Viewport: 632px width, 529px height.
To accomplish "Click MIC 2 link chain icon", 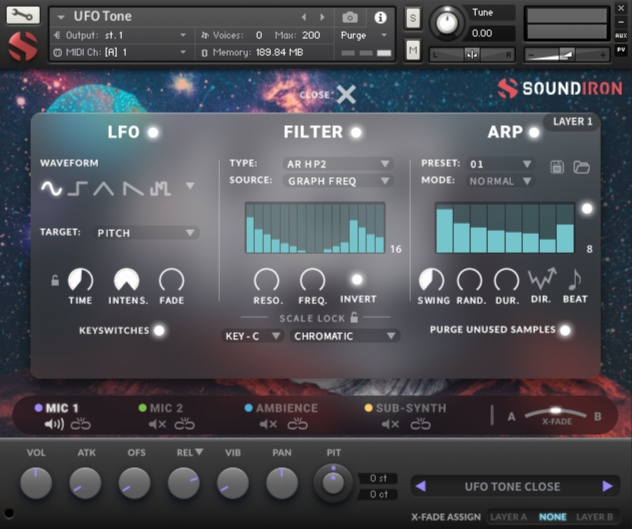I will click(185, 424).
